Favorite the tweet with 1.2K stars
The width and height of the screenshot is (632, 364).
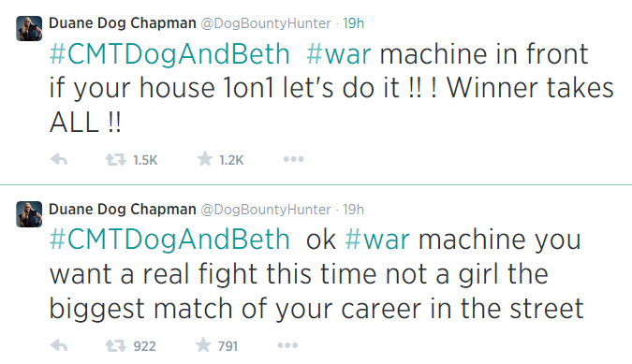pyautogui.click(x=205, y=159)
